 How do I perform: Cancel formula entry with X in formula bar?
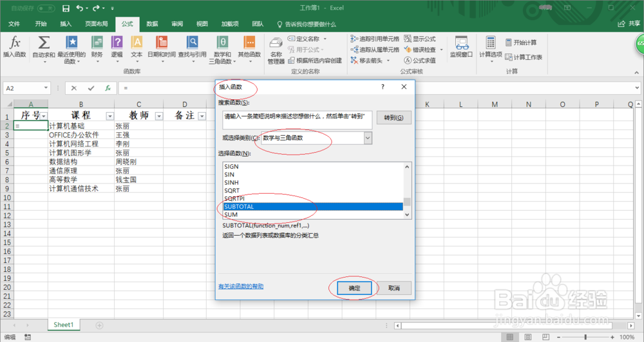(74, 88)
